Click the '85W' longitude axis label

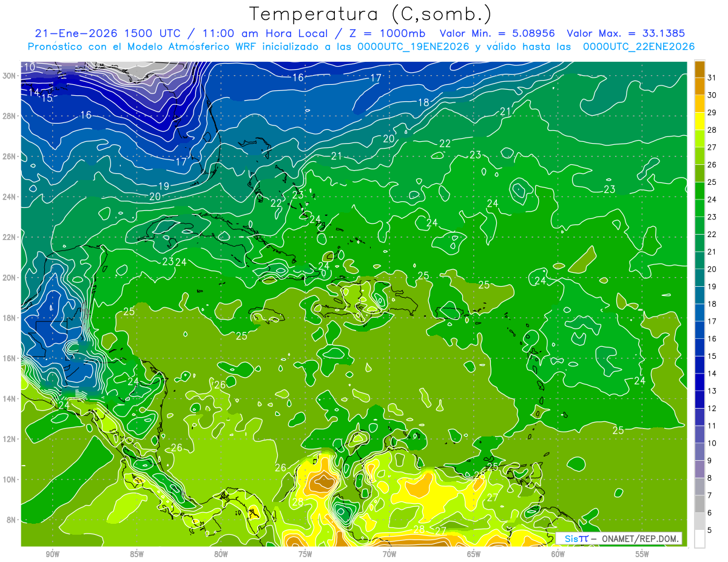136,554
